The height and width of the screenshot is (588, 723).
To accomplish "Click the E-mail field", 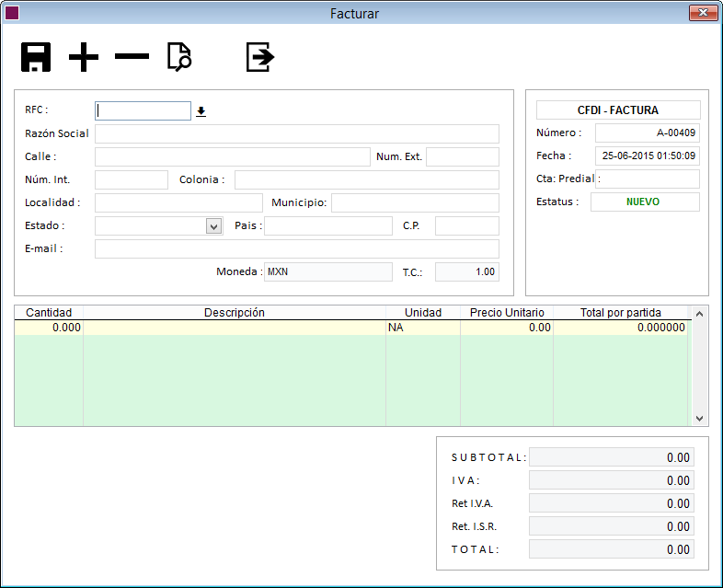I will [297, 249].
